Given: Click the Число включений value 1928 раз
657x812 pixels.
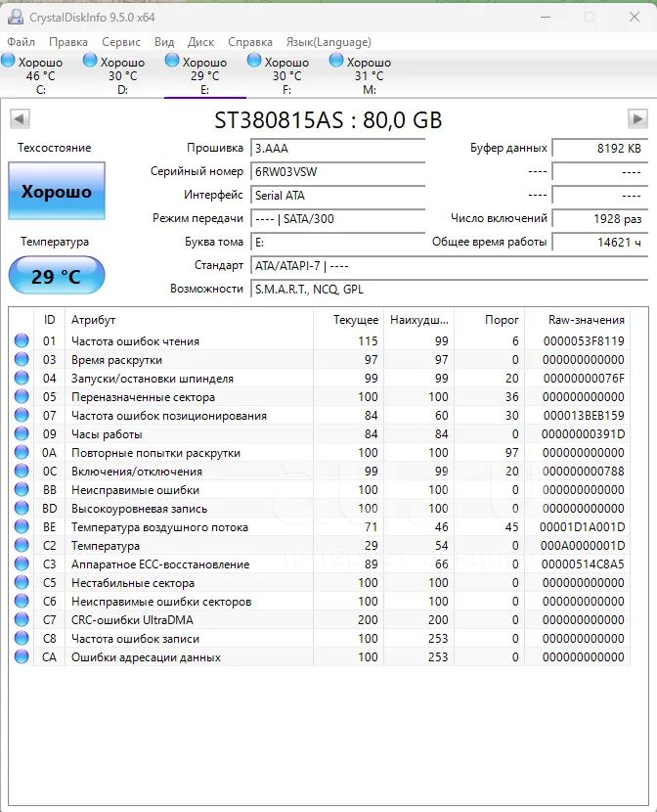Looking at the screenshot, I should pyautogui.click(x=600, y=218).
